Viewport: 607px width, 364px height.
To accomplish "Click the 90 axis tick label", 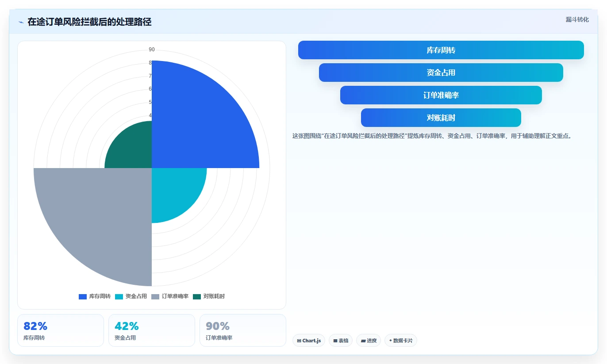I will tap(152, 50).
